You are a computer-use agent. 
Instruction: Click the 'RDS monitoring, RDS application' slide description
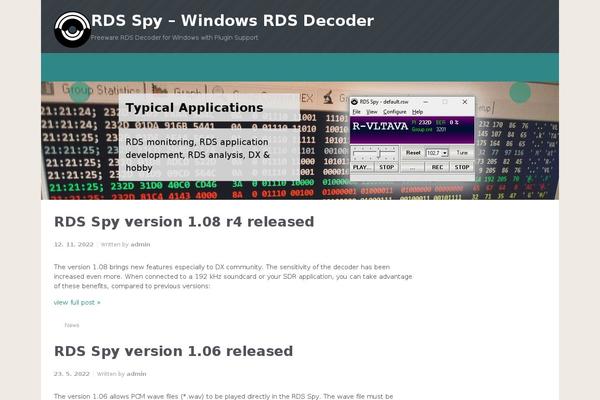[198, 155]
